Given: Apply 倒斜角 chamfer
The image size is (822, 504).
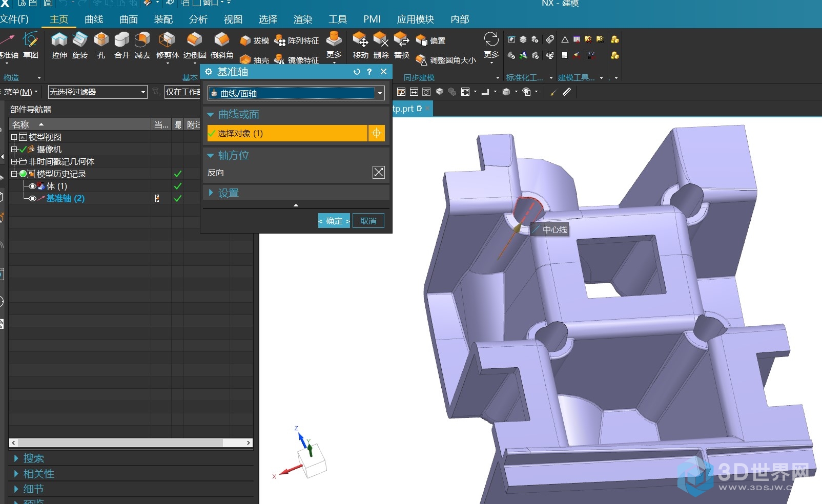Looking at the screenshot, I should tap(222, 45).
